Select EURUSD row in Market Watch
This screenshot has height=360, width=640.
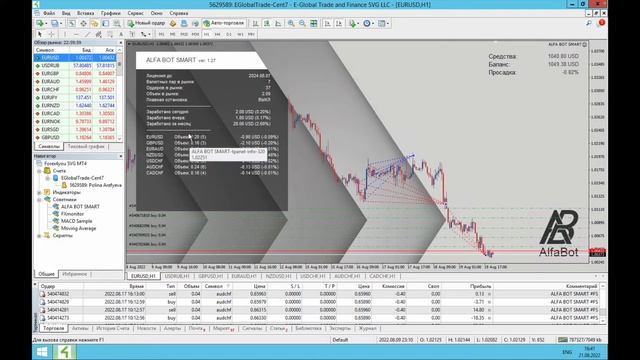(x=76, y=58)
